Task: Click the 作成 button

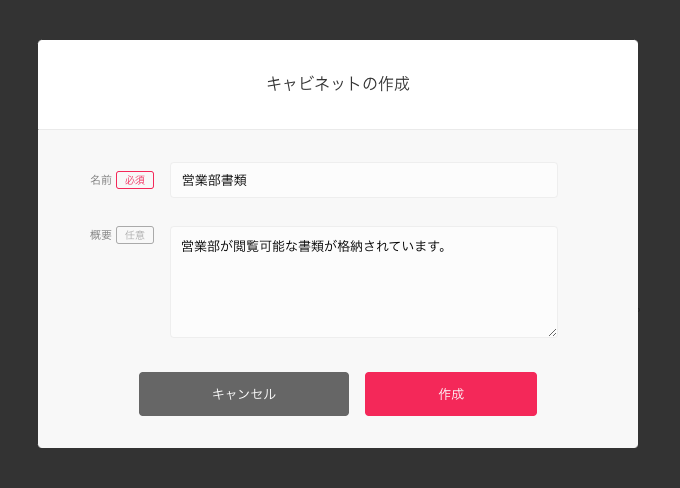Action: click(x=450, y=394)
